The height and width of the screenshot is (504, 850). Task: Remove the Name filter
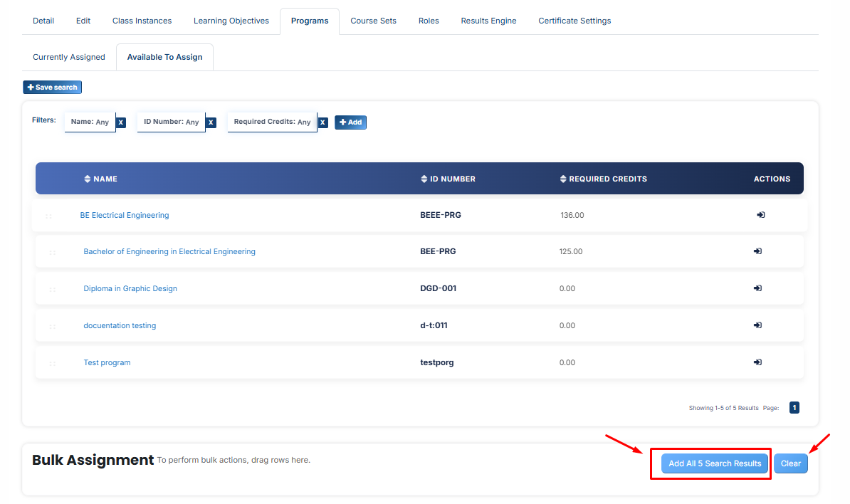(121, 122)
